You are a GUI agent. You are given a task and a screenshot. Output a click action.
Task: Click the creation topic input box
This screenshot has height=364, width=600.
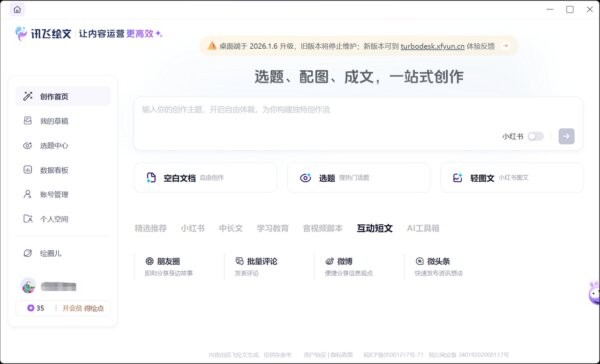click(358, 124)
